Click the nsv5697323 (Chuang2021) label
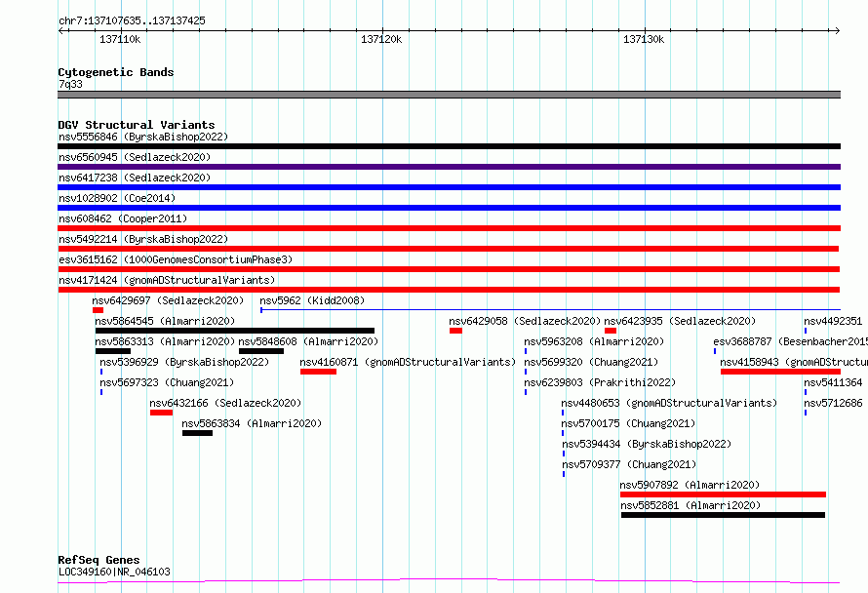868x593 pixels. (x=167, y=382)
